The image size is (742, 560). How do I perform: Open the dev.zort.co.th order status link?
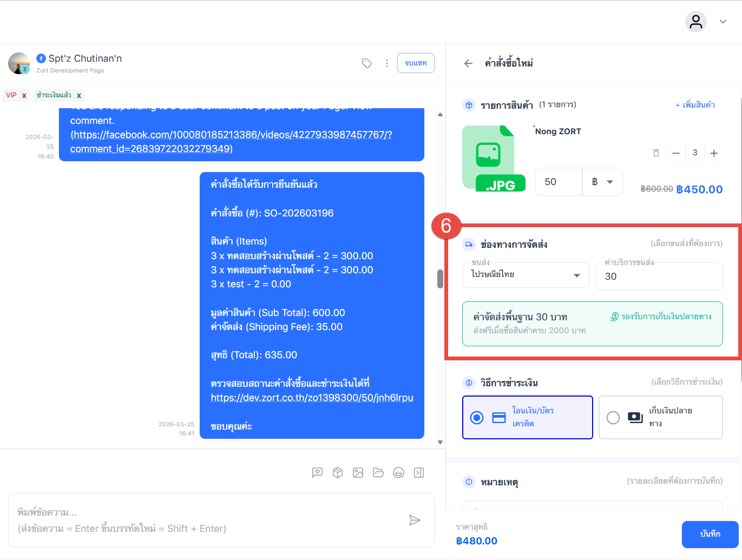[x=312, y=398]
